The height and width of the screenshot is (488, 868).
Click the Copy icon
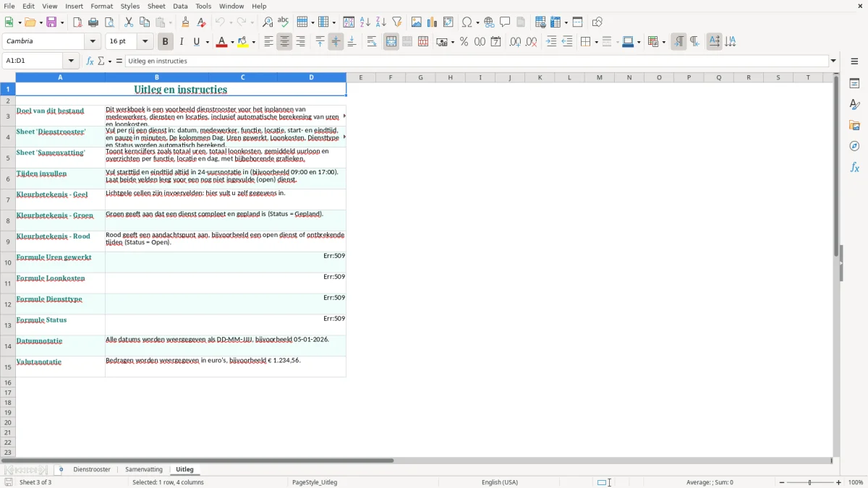click(145, 22)
